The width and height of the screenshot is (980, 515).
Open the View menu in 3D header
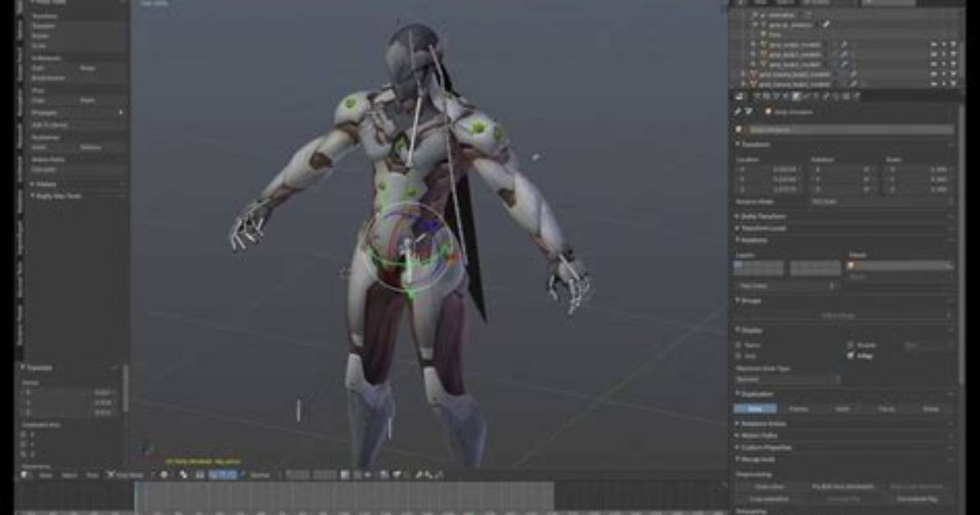pos(45,475)
